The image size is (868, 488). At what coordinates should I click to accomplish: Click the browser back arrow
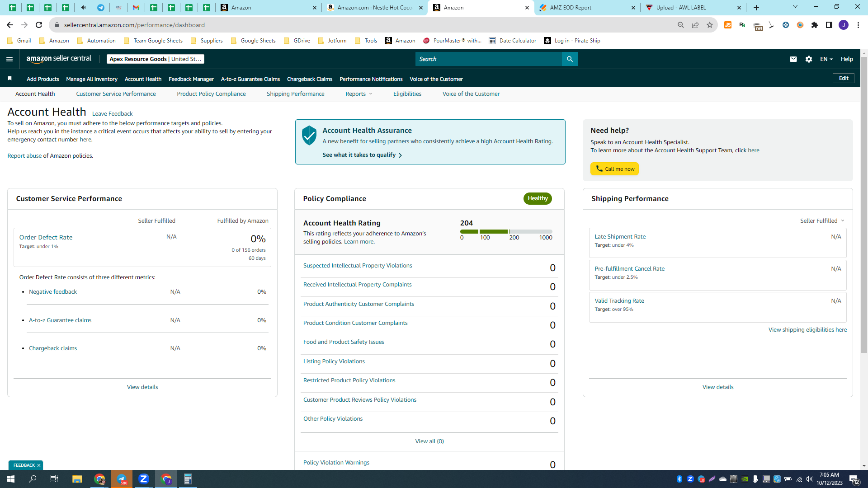coord(10,25)
